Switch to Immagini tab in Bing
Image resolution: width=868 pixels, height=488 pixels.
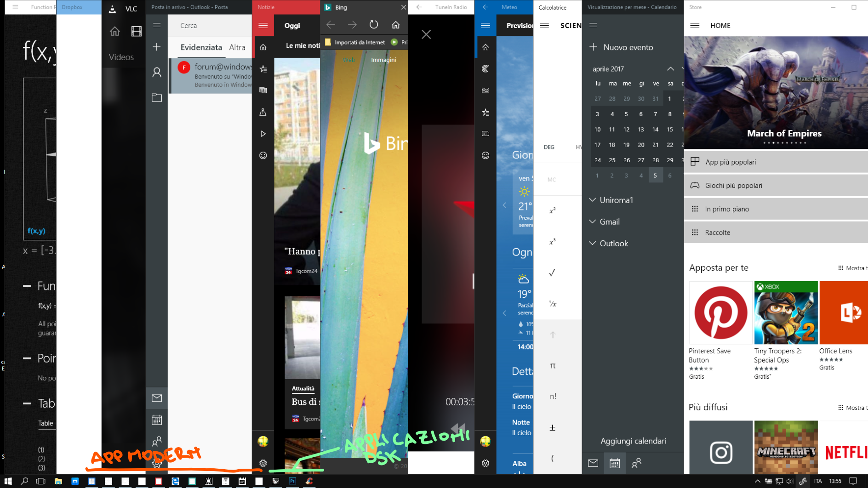pyautogui.click(x=383, y=60)
